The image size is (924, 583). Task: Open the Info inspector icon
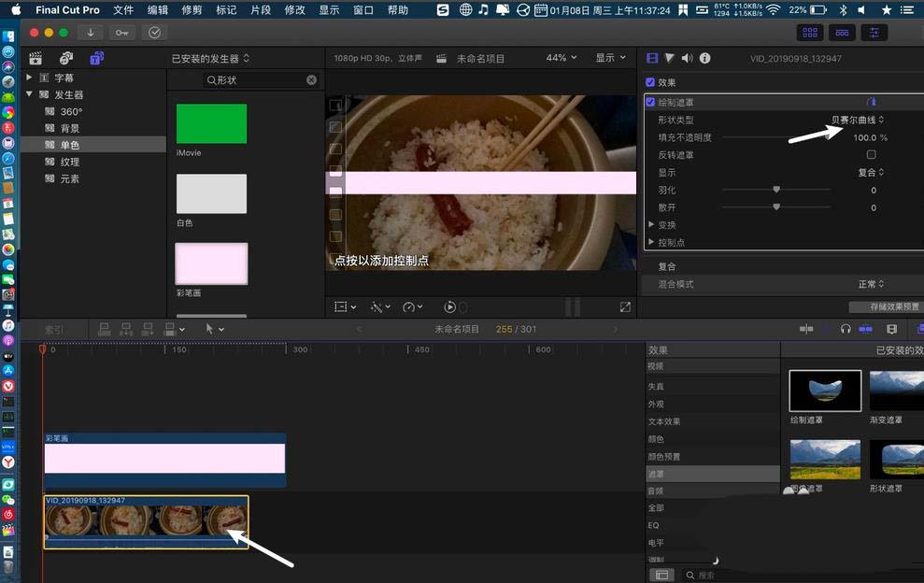click(x=704, y=58)
